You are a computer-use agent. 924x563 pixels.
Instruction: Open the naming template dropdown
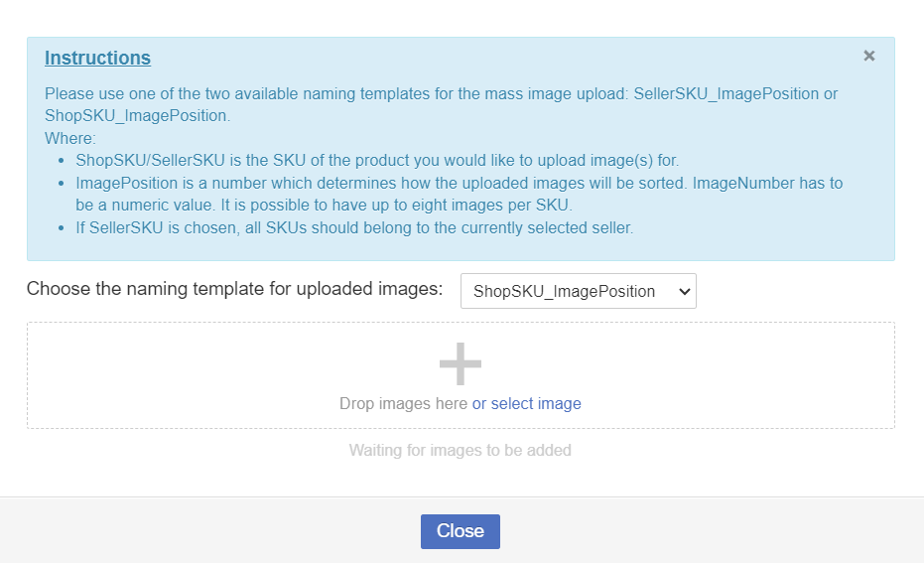(x=578, y=291)
